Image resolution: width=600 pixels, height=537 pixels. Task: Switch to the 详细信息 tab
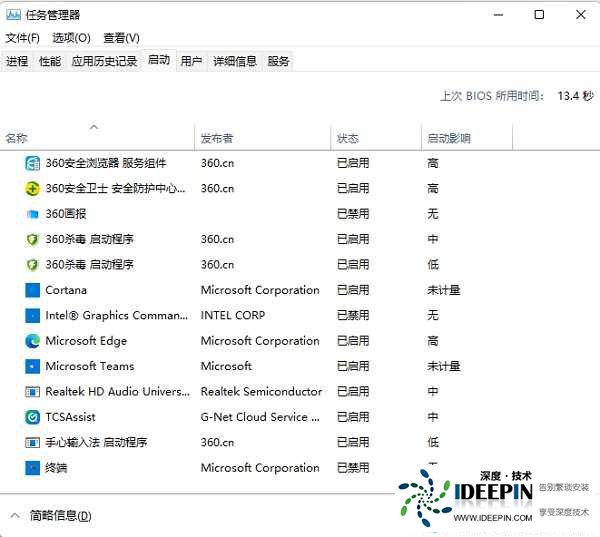tap(235, 61)
